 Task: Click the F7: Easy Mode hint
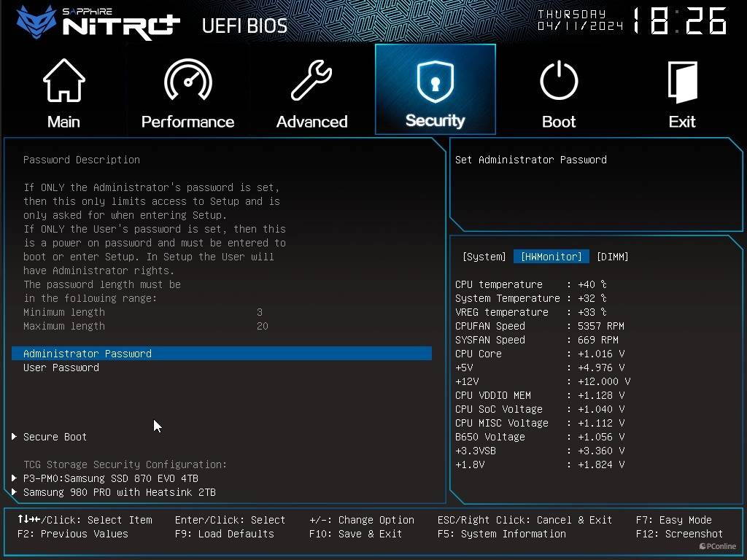(x=673, y=520)
